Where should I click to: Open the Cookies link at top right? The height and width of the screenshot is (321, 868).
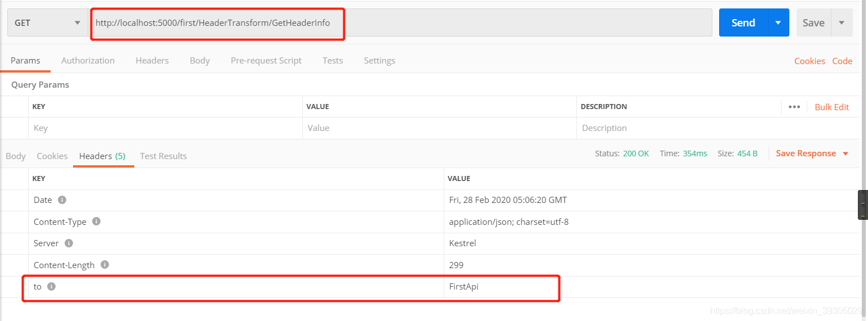(810, 61)
